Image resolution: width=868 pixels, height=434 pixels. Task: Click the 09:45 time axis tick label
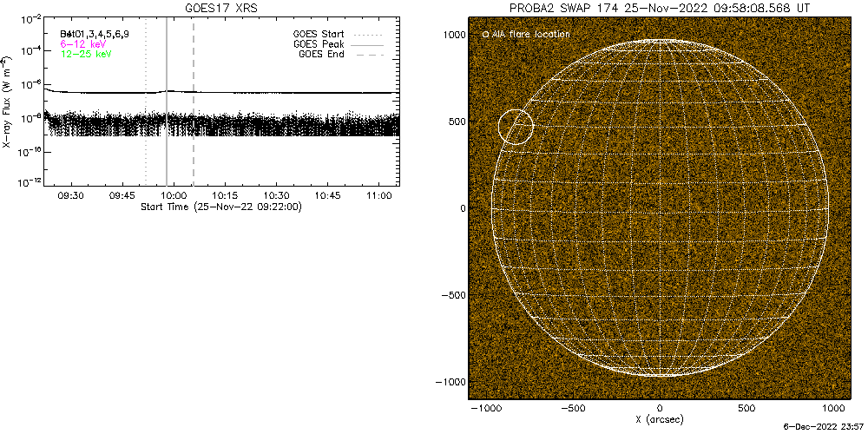point(123,196)
